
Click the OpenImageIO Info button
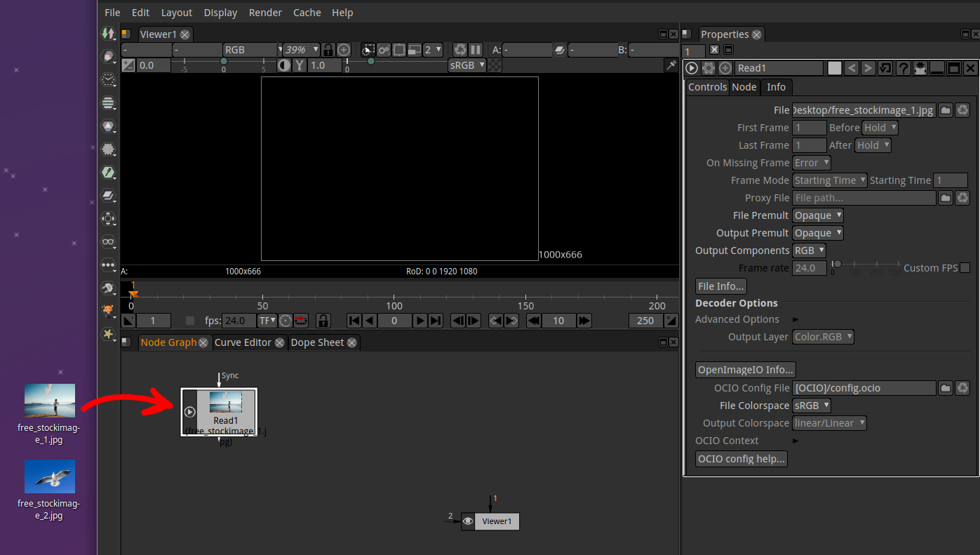click(x=745, y=370)
